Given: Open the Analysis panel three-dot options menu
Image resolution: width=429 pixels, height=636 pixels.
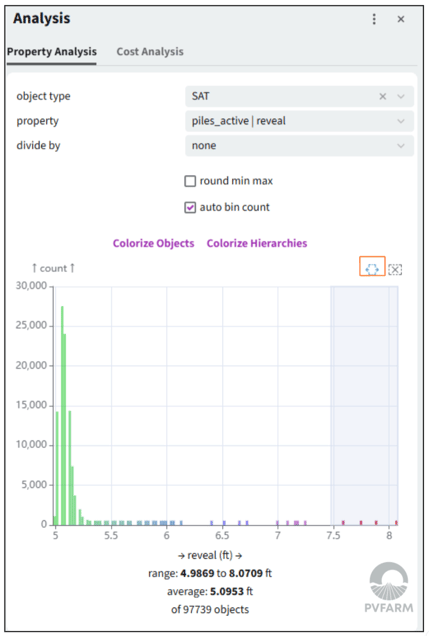Looking at the screenshot, I should [374, 19].
